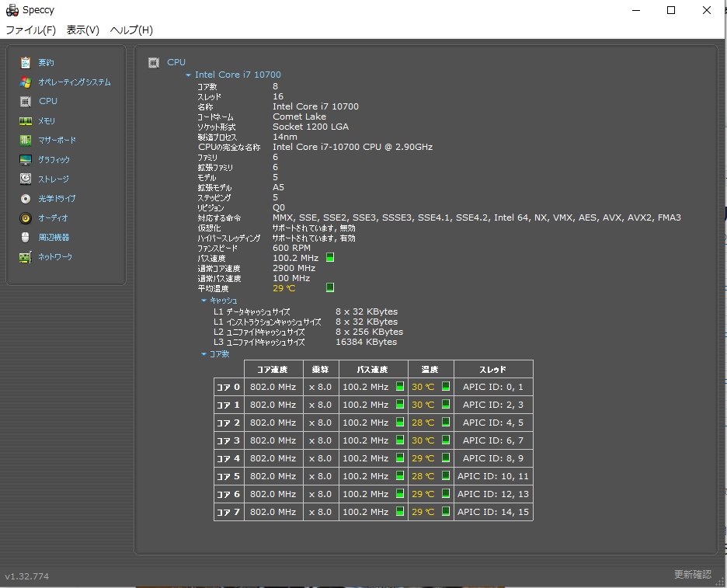This screenshot has height=588, width=727.
Task: Collapse the Intel Core i7 10700 tree
Action: click(187, 74)
